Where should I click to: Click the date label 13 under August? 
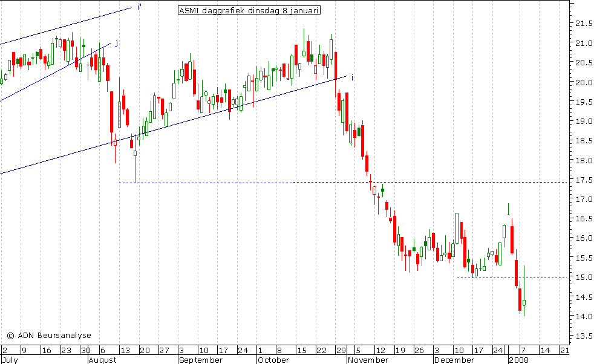click(x=125, y=350)
